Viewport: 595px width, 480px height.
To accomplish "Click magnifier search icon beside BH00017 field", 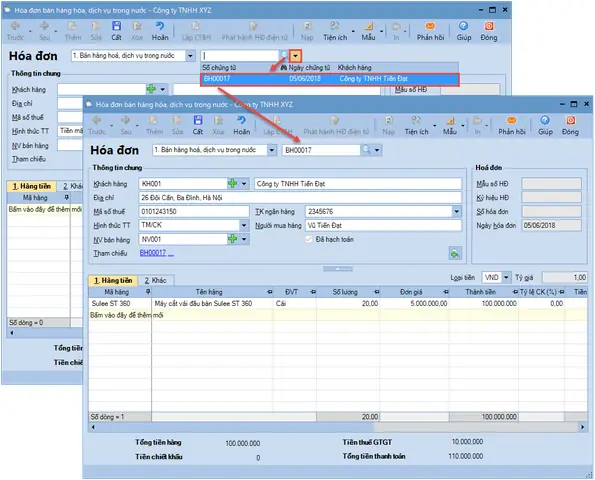I will click(366, 150).
